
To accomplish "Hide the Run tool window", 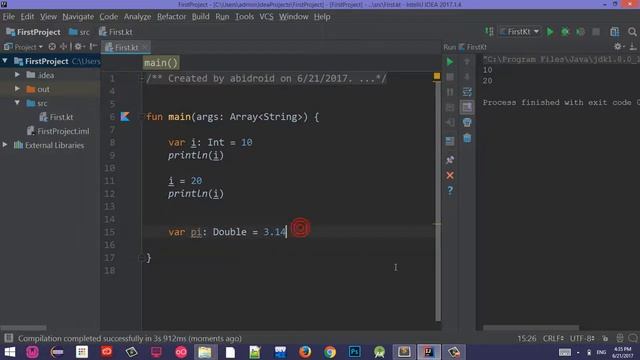I will coord(633,47).
